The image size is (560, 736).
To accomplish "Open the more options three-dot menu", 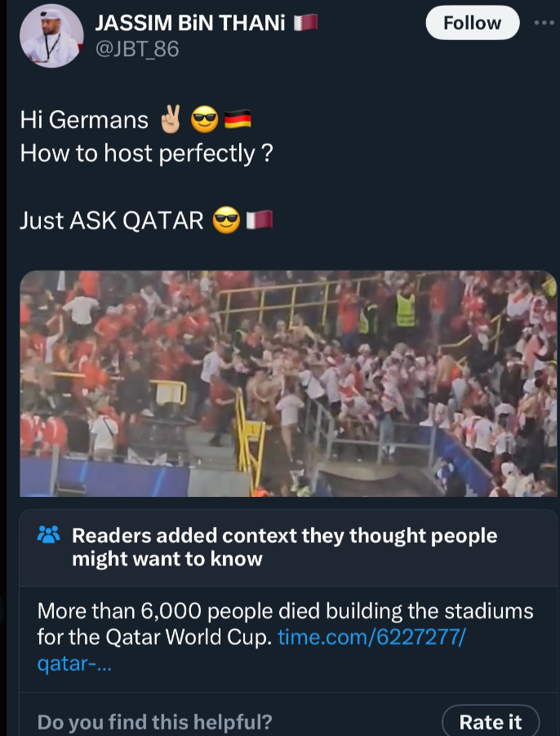I will (x=543, y=23).
